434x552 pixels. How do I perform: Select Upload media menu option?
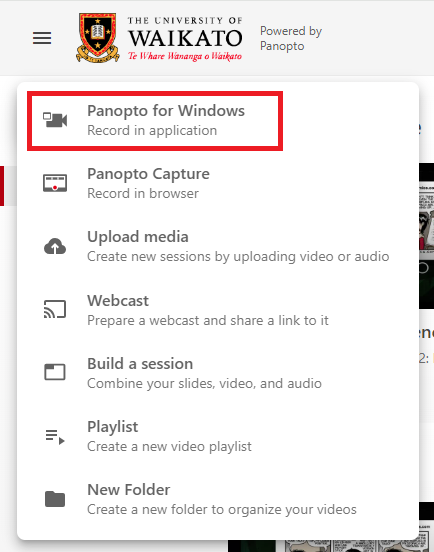click(x=218, y=246)
